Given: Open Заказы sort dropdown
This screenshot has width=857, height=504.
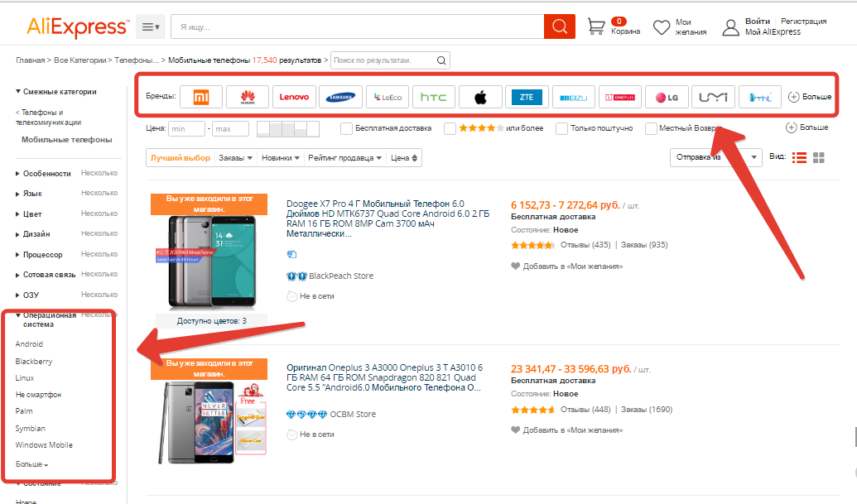Looking at the screenshot, I should tap(235, 158).
